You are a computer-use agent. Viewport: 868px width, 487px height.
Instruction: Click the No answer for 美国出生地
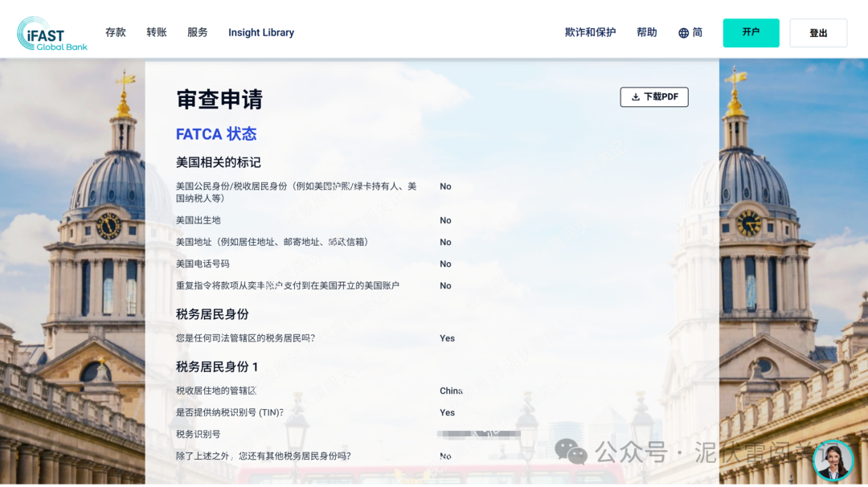445,220
